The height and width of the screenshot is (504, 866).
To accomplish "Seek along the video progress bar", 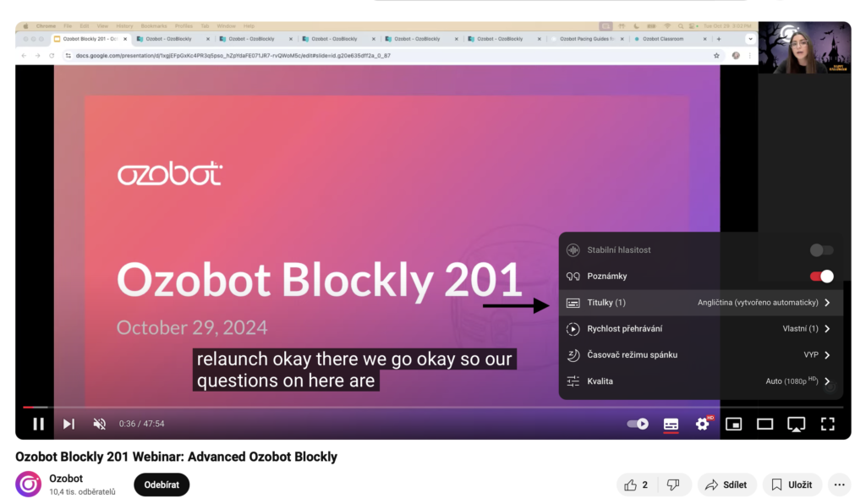I will pos(433,408).
